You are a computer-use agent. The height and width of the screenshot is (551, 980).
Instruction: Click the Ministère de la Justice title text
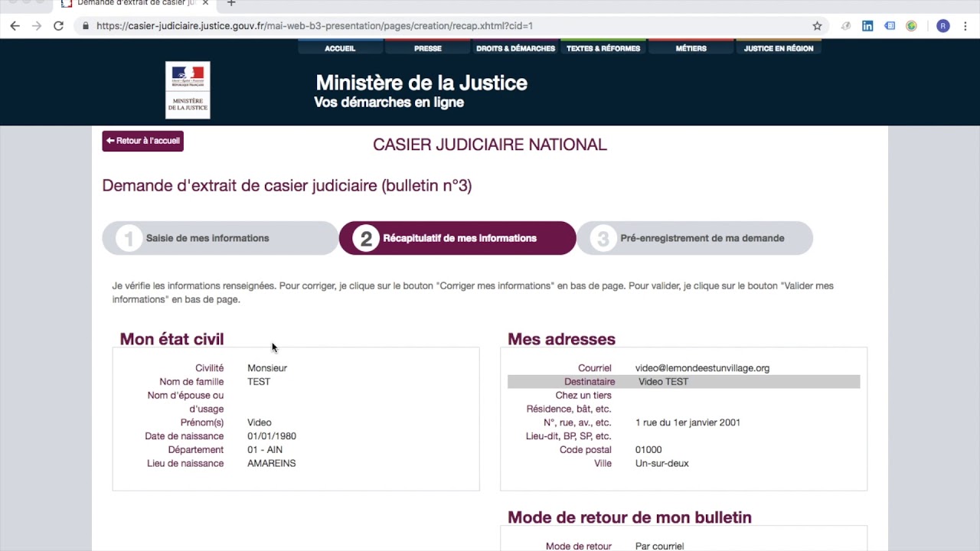422,83
